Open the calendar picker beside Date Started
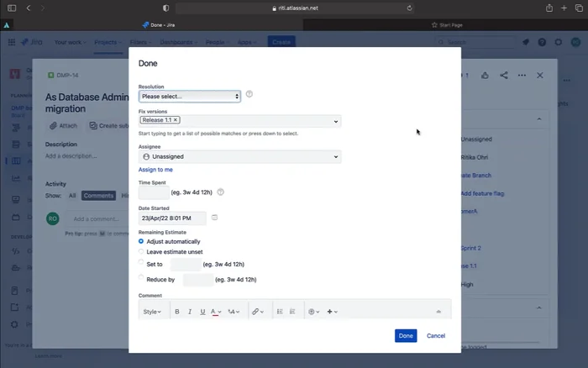 coord(215,218)
